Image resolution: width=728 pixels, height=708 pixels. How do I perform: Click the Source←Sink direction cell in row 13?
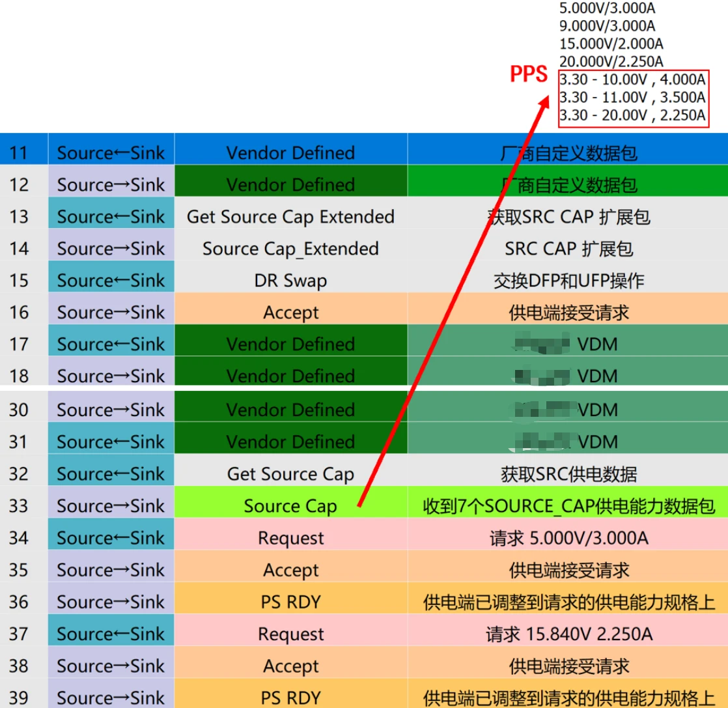[111, 217]
